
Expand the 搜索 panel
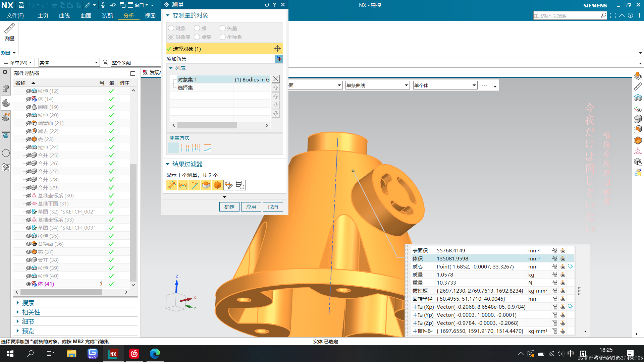(17, 303)
